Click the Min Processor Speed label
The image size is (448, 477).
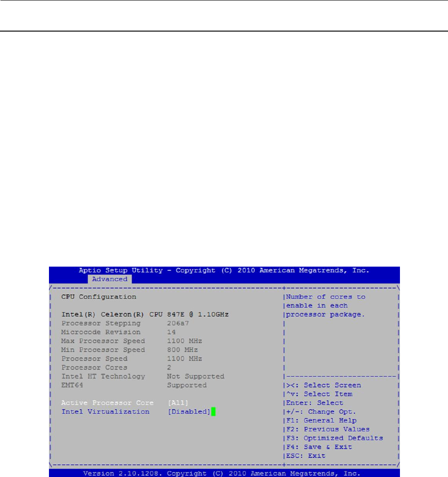(x=103, y=350)
